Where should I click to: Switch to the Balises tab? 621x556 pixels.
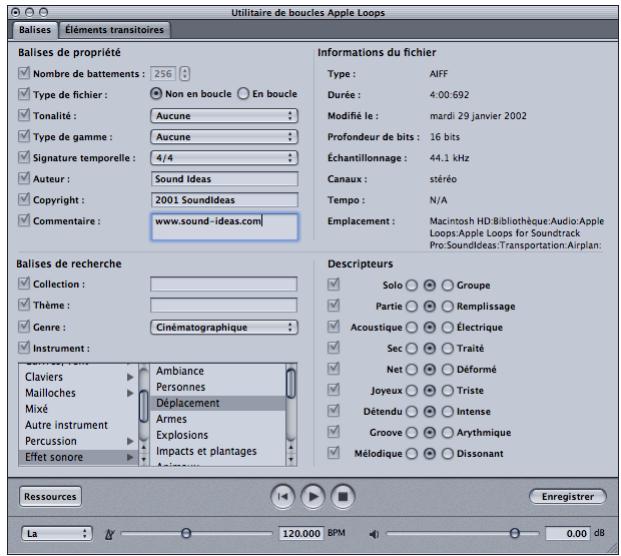point(35,30)
